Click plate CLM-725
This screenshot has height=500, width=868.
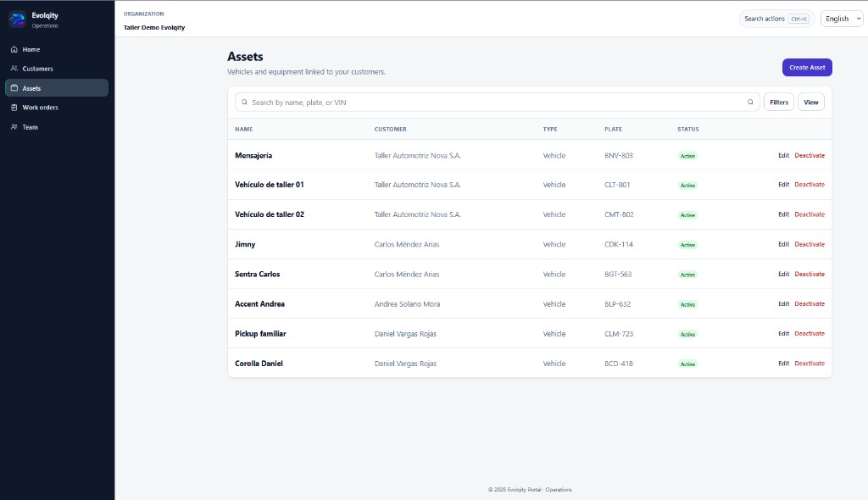click(x=619, y=333)
